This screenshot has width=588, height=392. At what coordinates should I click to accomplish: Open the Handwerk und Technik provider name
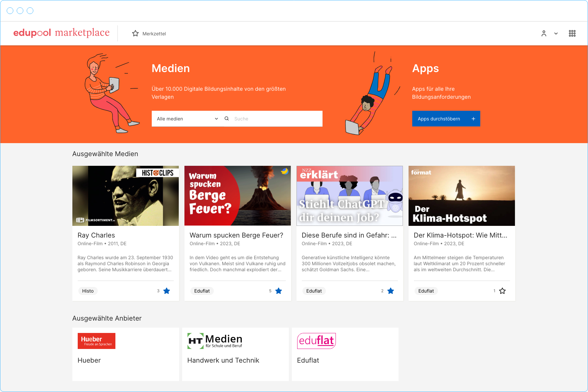pyautogui.click(x=223, y=360)
